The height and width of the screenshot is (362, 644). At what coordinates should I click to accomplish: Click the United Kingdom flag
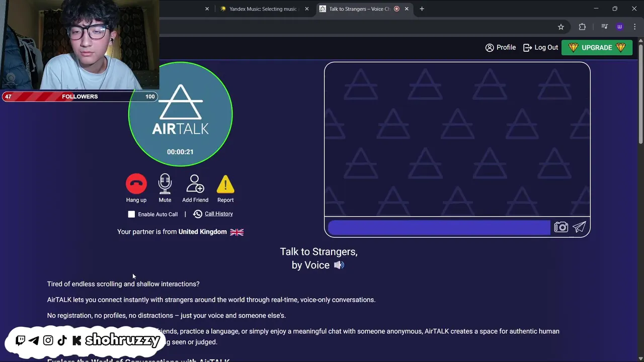click(x=236, y=232)
